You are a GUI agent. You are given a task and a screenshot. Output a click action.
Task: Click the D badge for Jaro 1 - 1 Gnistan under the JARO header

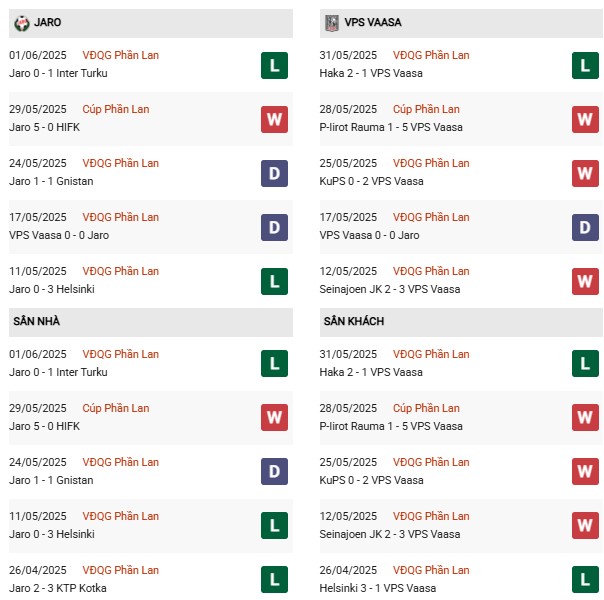tap(274, 174)
